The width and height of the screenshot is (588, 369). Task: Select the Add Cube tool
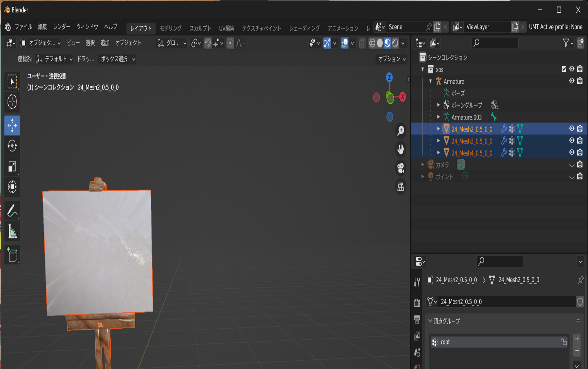[12, 255]
